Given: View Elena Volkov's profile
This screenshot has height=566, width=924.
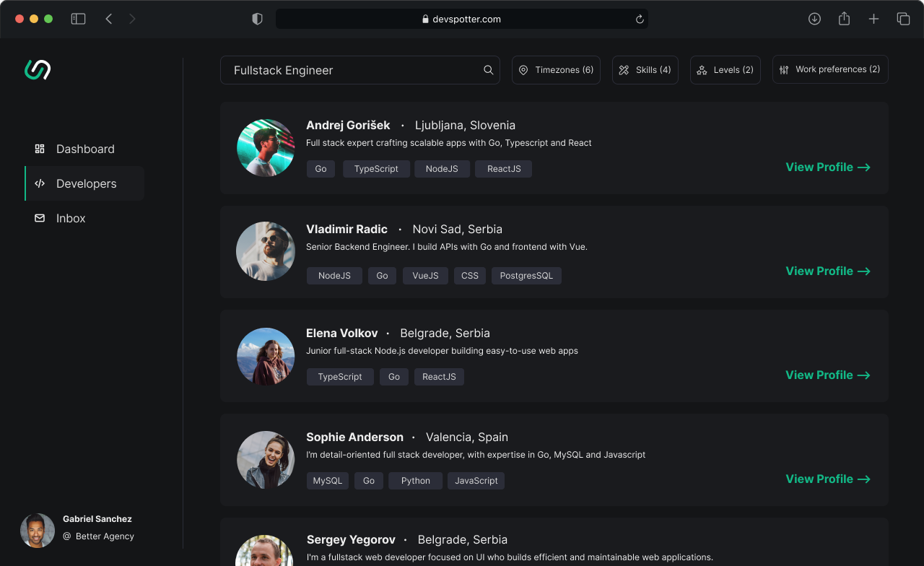Looking at the screenshot, I should tap(828, 375).
